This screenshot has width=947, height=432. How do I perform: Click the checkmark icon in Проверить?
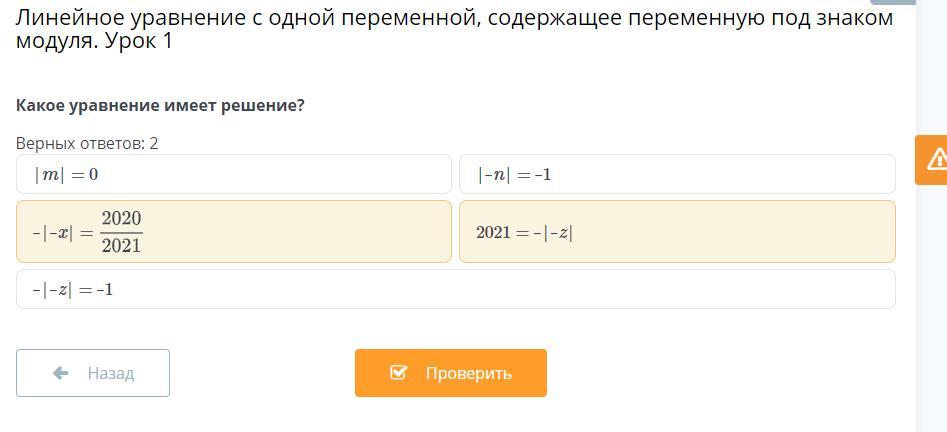(x=398, y=373)
